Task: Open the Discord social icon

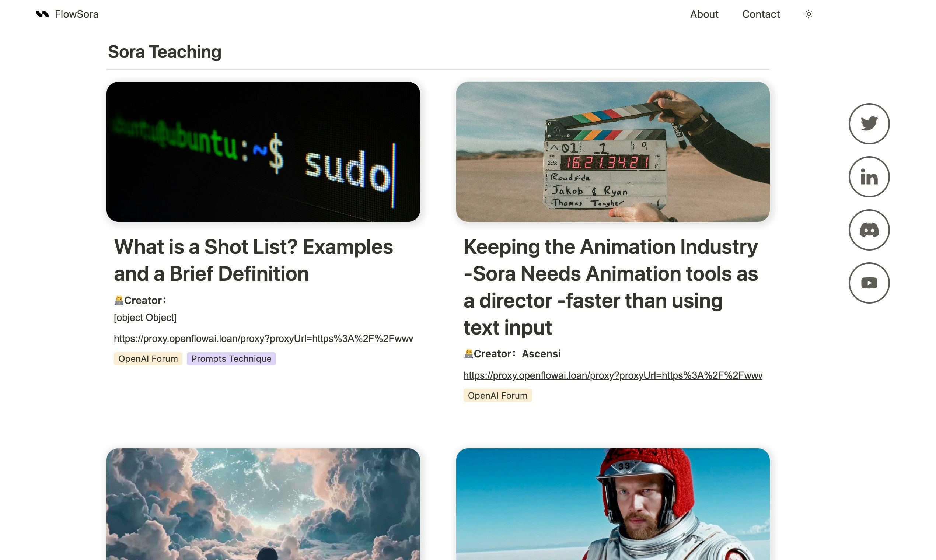Action: point(869,230)
